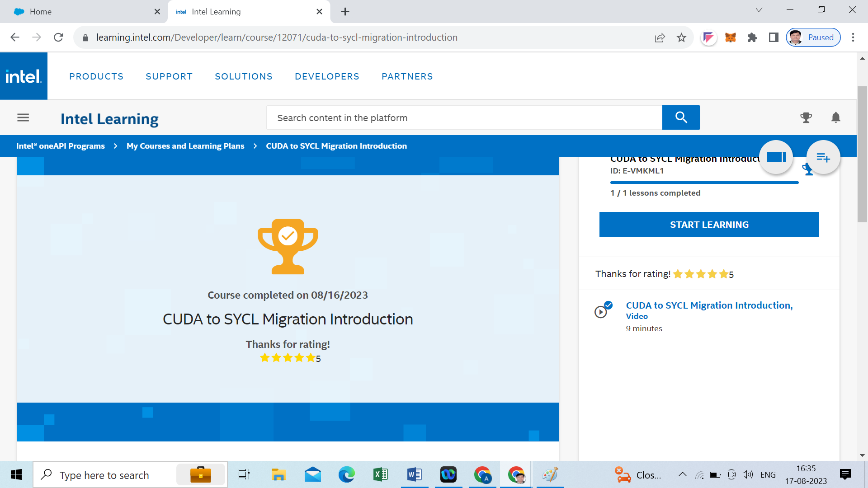Toggle the completed checkmark on the video lesson
The image size is (868, 488).
coord(609,304)
